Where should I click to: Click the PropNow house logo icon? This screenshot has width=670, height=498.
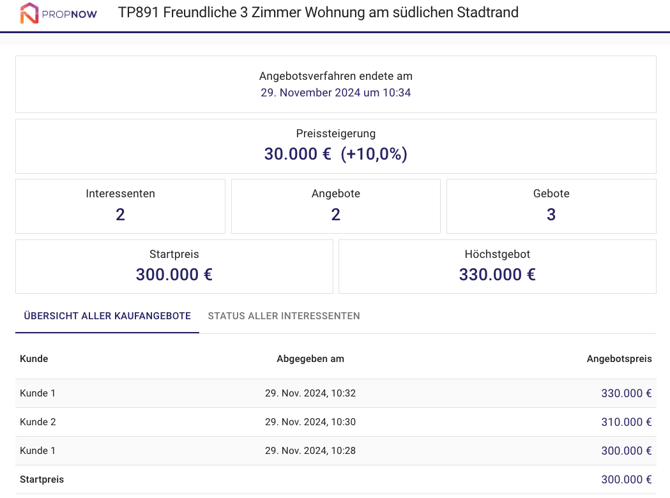[x=29, y=14]
